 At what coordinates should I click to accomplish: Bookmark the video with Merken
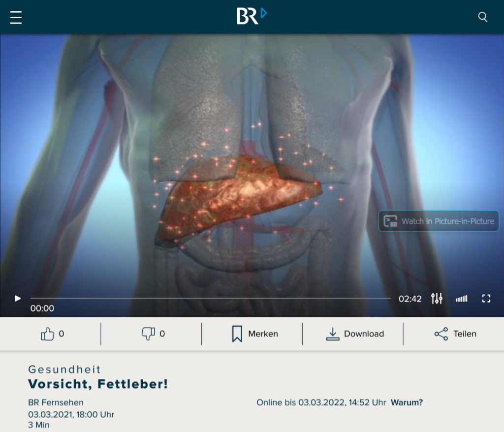(x=254, y=334)
